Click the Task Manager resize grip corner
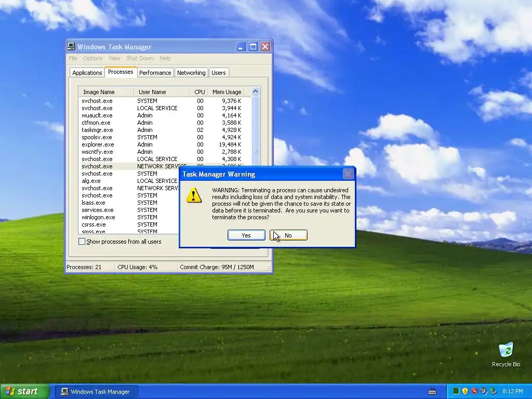Screen dimensions: 532x399 [269, 269]
